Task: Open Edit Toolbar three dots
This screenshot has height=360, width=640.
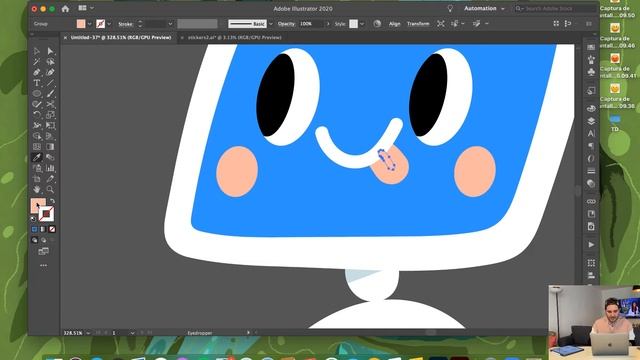Action: click(43, 265)
